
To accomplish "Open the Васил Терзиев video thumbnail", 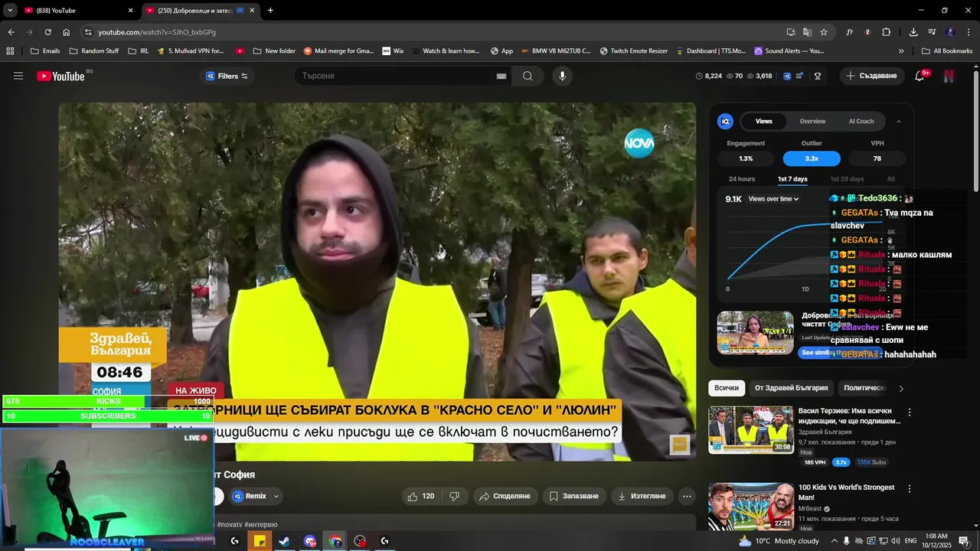I will 751,429.
